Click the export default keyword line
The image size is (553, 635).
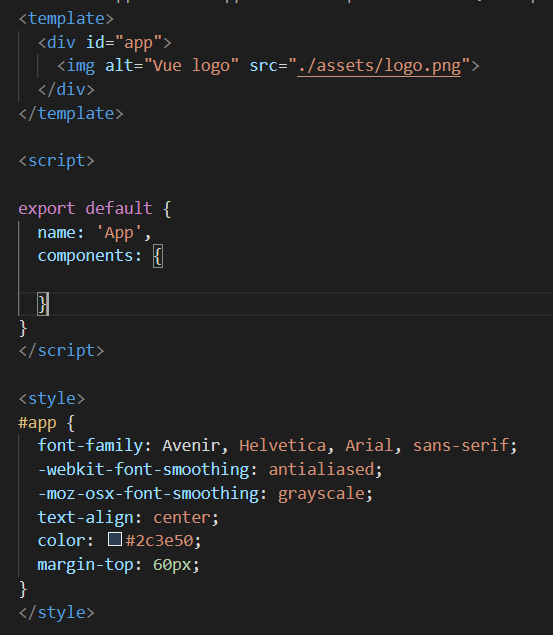[95, 209]
